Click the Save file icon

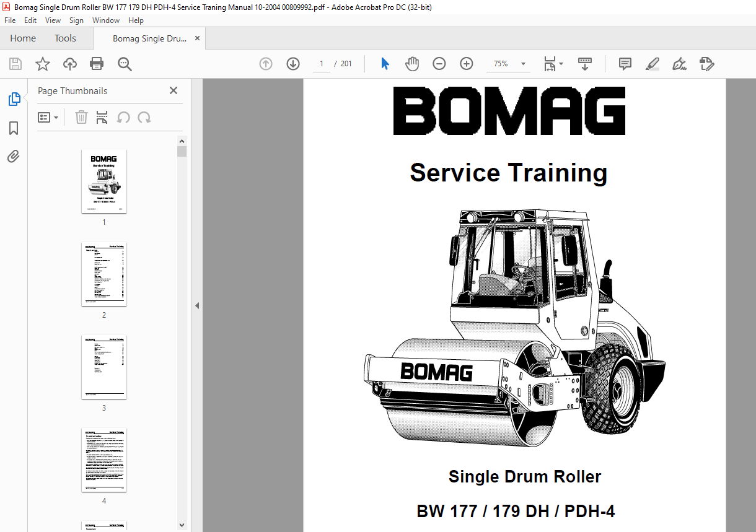pyautogui.click(x=15, y=64)
